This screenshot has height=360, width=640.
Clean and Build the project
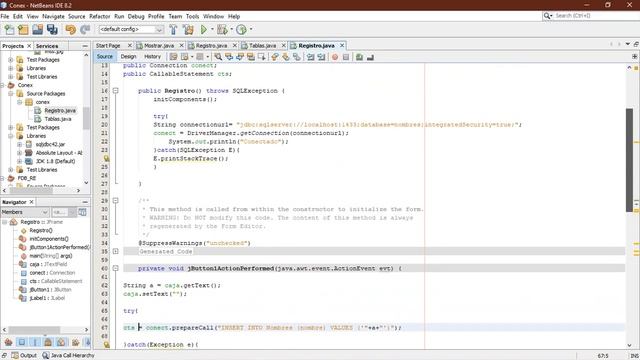pos(188,29)
